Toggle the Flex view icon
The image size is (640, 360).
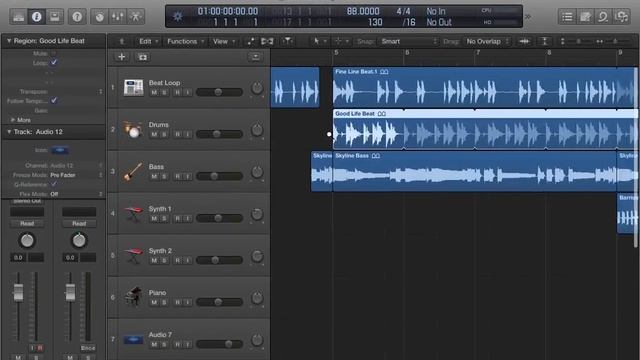[267, 41]
